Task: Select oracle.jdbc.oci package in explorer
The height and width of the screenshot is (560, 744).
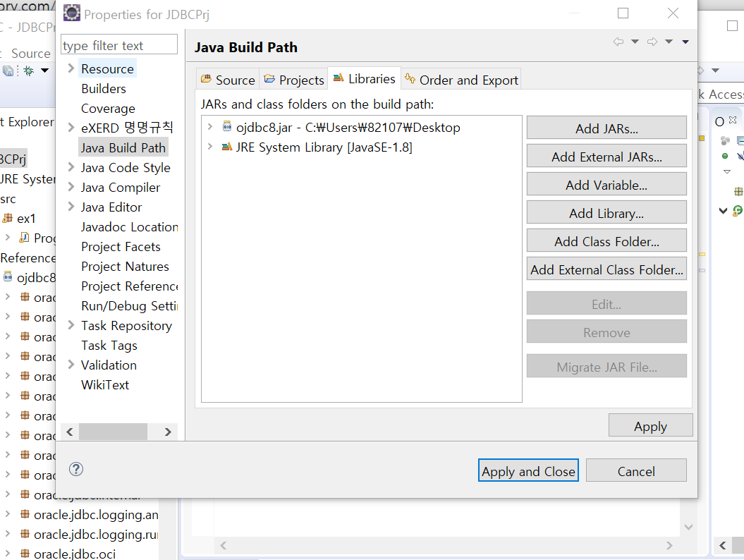Action: (x=75, y=554)
